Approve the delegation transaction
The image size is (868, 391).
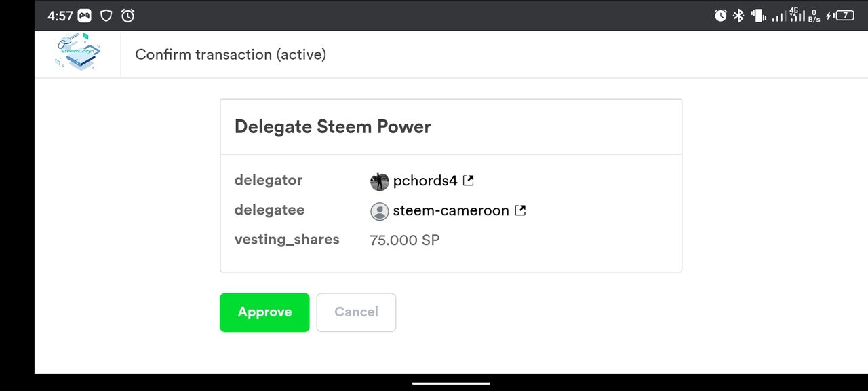pyautogui.click(x=264, y=312)
